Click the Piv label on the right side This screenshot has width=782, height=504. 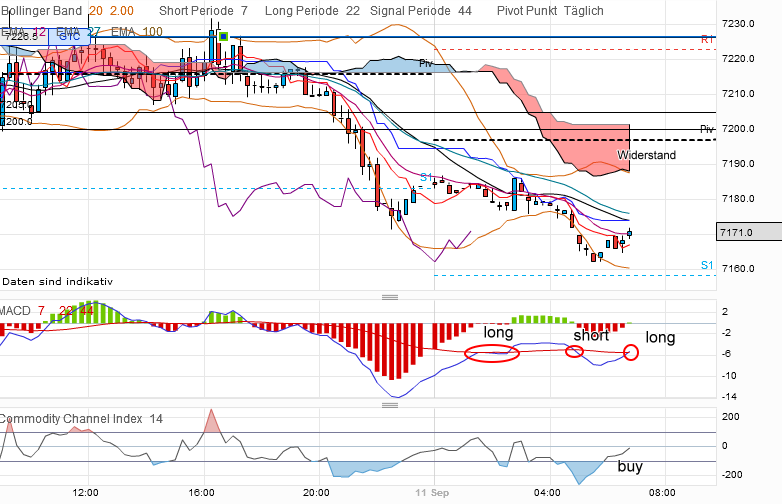[x=707, y=129]
